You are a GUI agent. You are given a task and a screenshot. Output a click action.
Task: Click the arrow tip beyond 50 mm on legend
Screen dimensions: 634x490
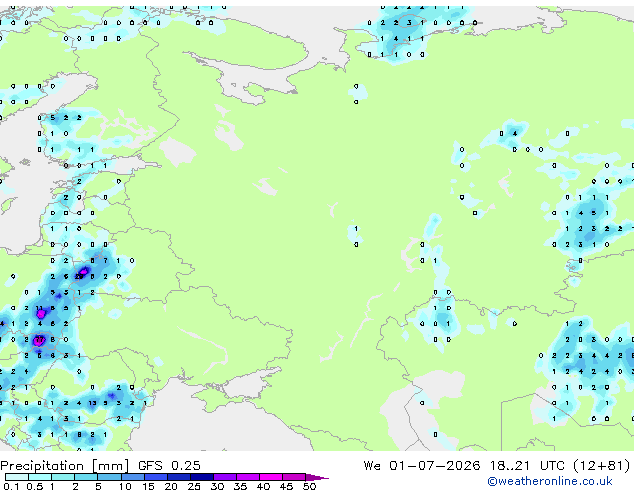click(318, 477)
